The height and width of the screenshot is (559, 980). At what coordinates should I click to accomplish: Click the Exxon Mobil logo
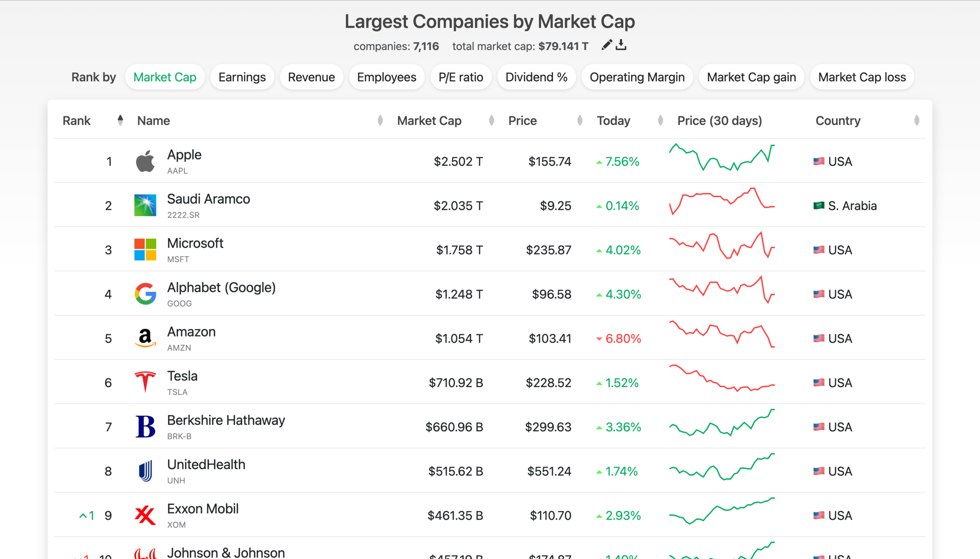(x=145, y=515)
